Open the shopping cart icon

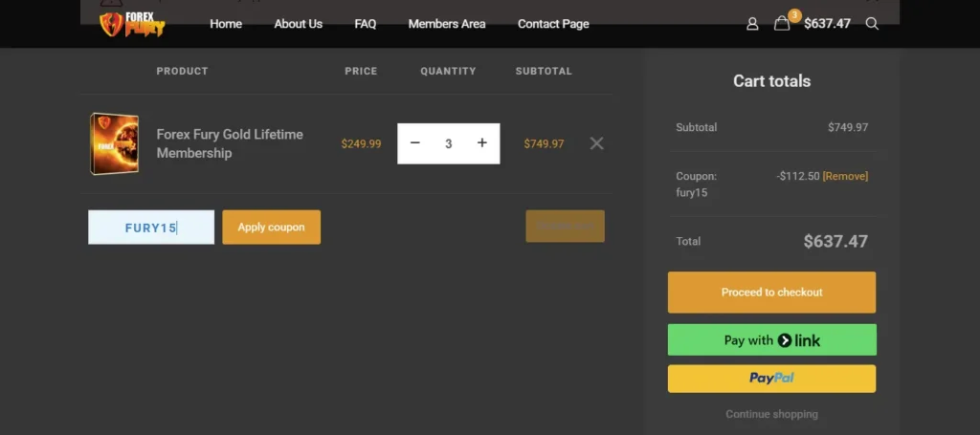click(782, 24)
